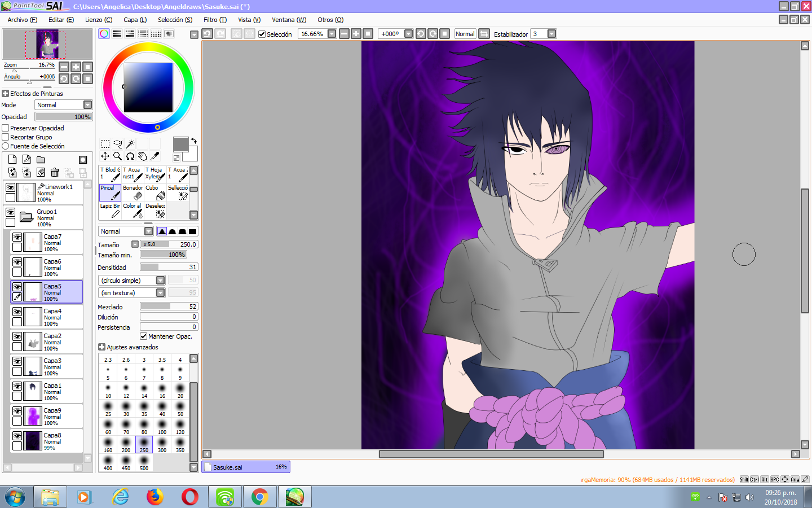Enable Preservar Opacidad checkbox
812x508 pixels.
pos(6,128)
